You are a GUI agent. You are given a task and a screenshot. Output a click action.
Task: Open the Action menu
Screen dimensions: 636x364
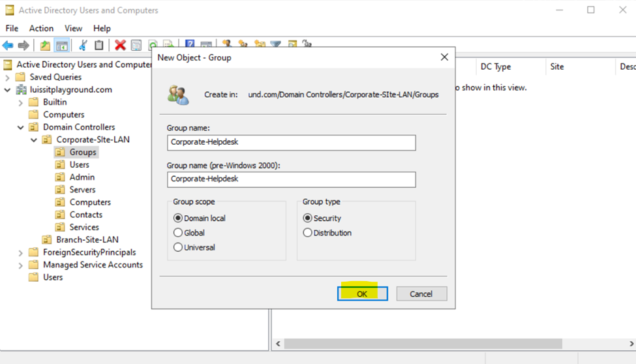click(41, 29)
